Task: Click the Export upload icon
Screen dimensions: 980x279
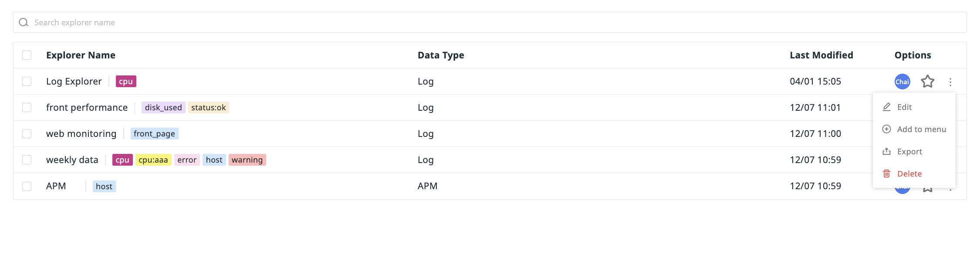Action: click(x=886, y=151)
